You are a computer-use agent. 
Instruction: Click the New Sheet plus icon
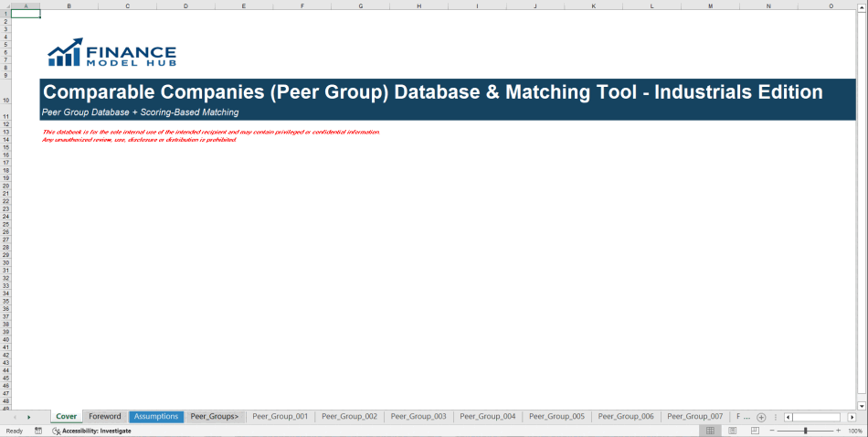pos(761,417)
